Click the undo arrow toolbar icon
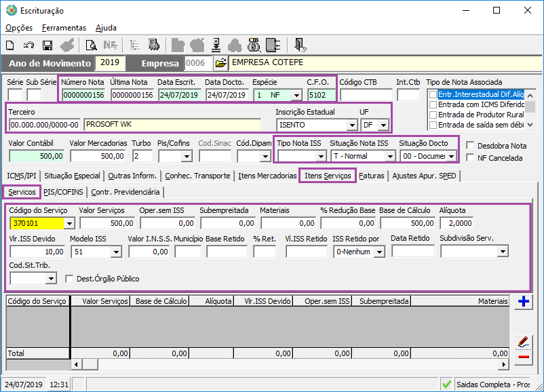Viewport: 544px width, 392px height. tap(28, 45)
